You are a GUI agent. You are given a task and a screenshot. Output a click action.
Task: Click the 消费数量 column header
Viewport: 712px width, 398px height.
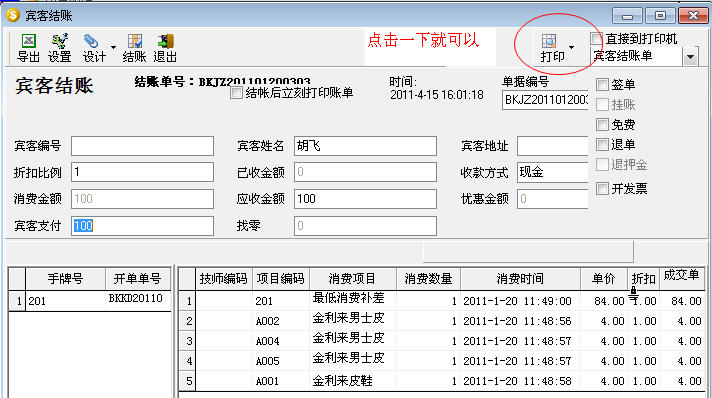click(428, 279)
